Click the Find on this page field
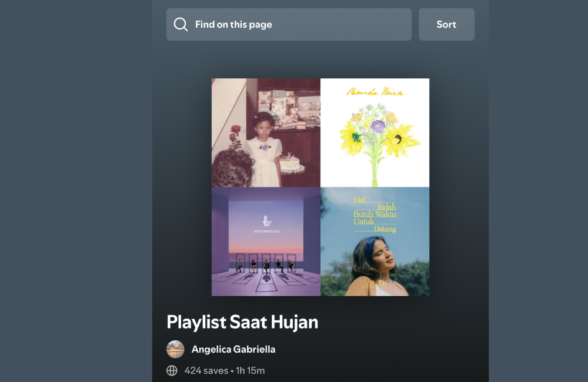Viewport: 588px width, 382px height. point(289,24)
